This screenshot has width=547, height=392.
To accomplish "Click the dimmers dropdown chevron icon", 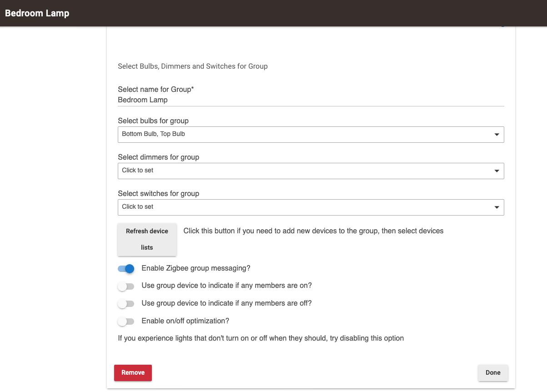I will pyautogui.click(x=497, y=171).
